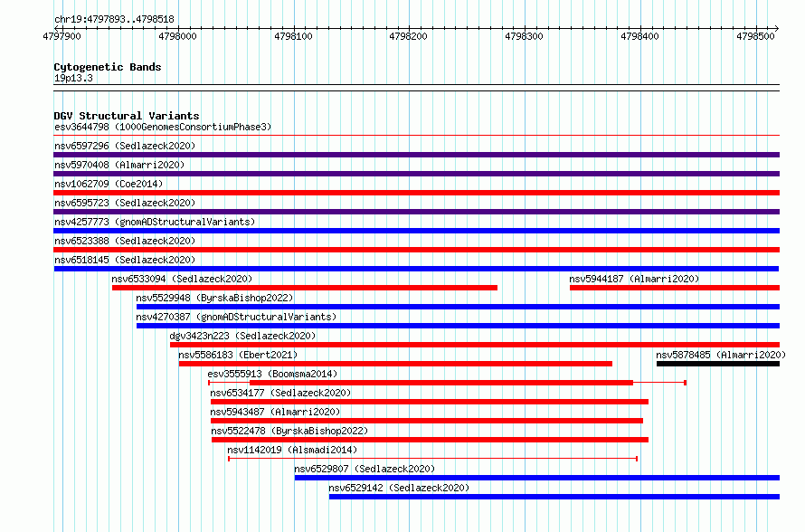Click the red bar under the nsv5586183 label
This screenshot has height=532, width=805.
(395, 364)
